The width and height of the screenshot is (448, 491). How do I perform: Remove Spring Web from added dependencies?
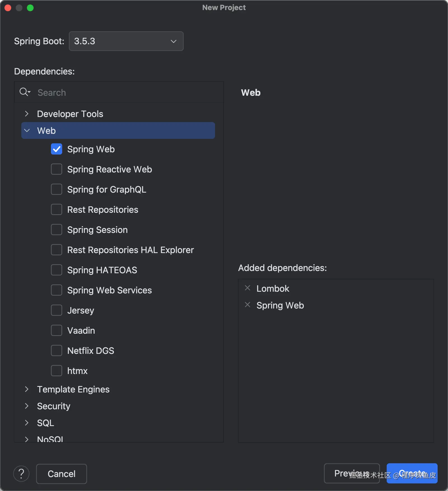[248, 305]
